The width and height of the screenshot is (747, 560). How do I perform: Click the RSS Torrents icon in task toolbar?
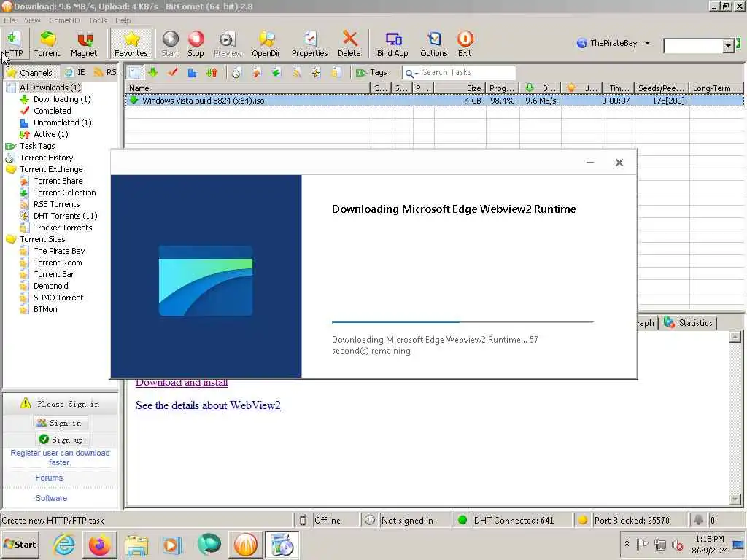(x=296, y=72)
